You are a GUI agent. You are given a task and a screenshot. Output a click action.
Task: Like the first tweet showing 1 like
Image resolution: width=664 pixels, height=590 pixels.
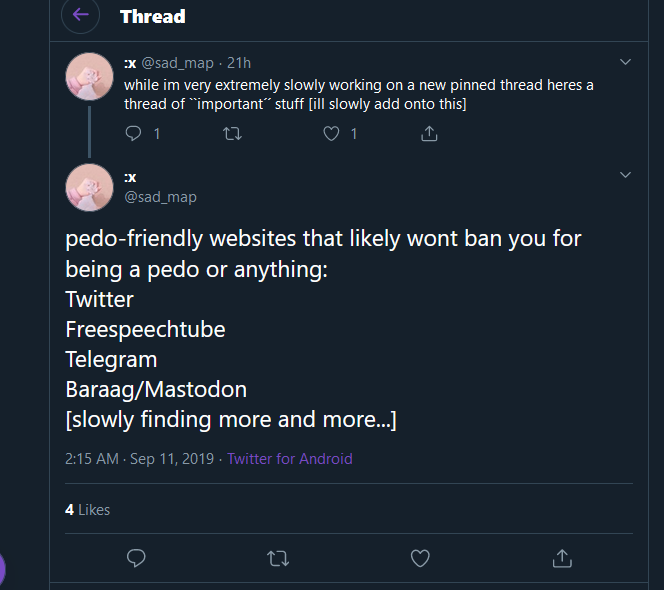331,134
